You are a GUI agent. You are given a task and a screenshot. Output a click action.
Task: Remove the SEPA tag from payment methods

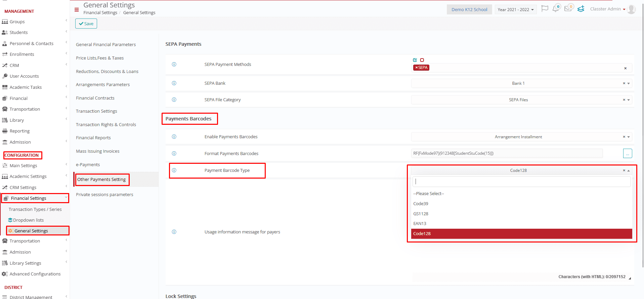416,68
